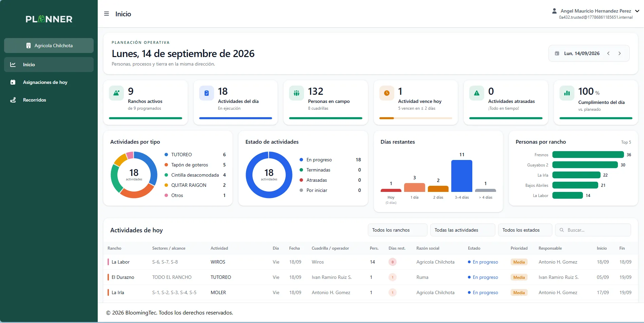Sort by the Rancho column header

[114, 248]
